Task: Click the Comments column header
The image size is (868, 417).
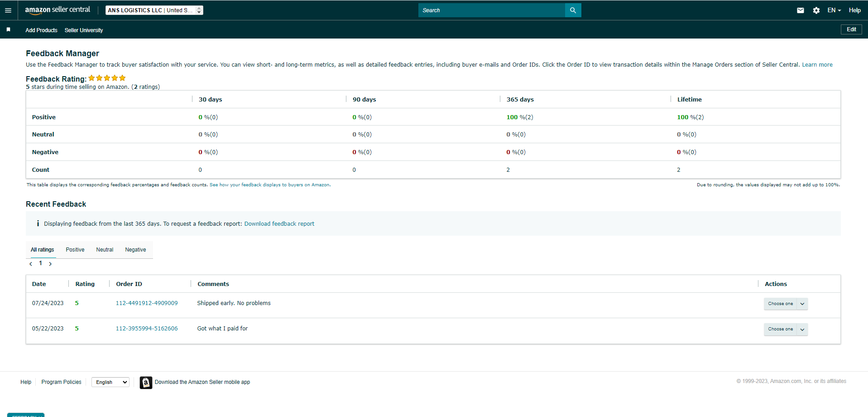Action: (x=213, y=284)
